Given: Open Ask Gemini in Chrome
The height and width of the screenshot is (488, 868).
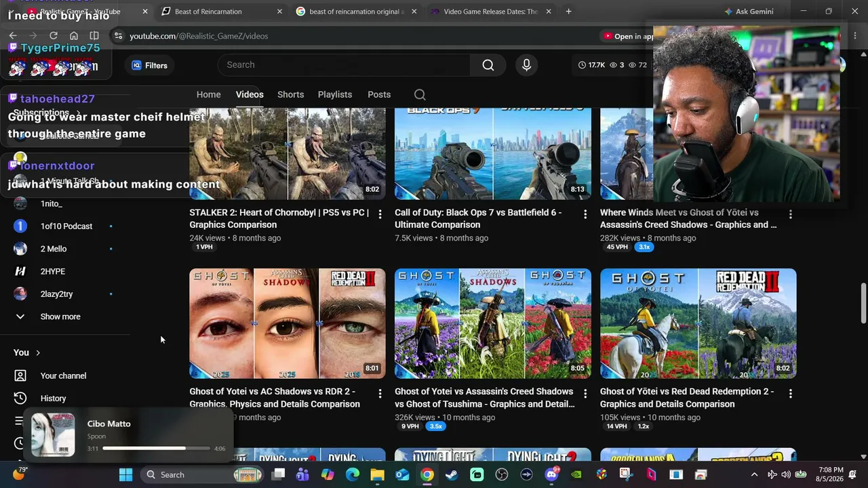Looking at the screenshot, I should tap(749, 12).
